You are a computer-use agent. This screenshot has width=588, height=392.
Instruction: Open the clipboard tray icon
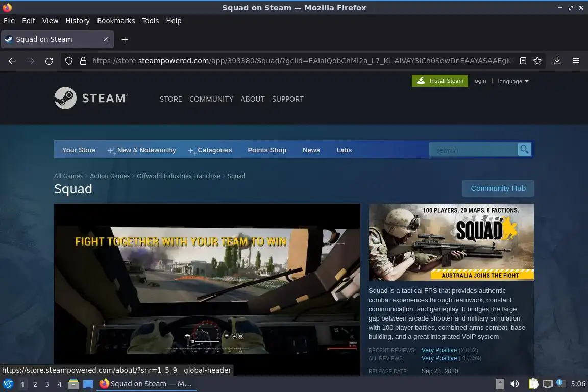pos(533,384)
